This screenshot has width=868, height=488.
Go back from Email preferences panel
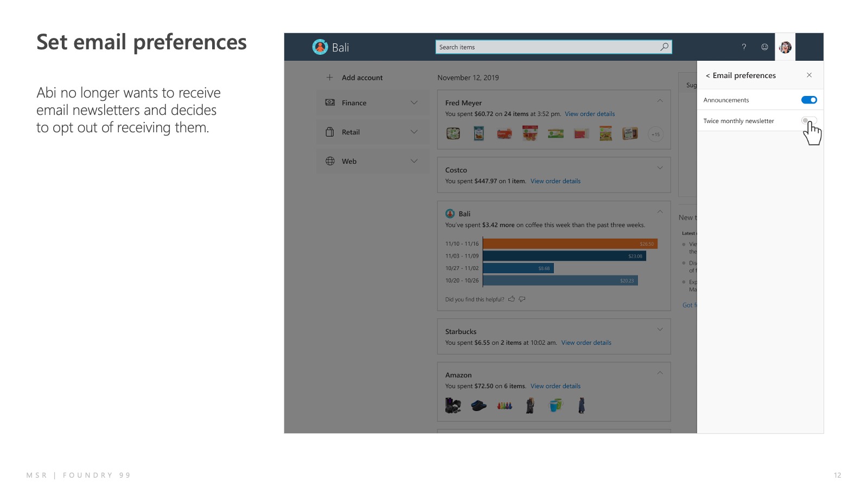point(707,76)
